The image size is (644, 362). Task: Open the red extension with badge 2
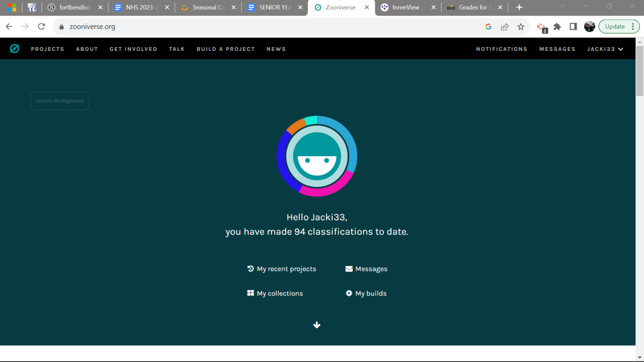[541, 27]
